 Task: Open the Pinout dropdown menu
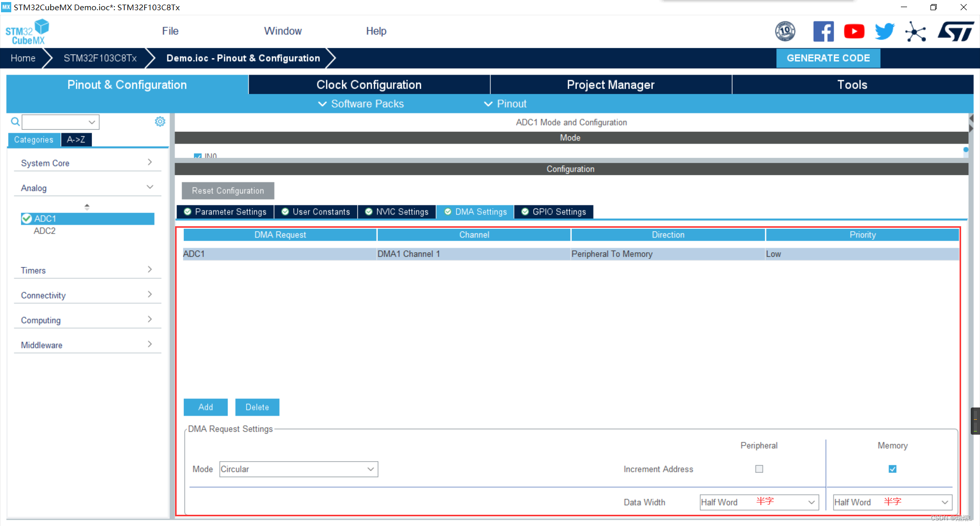[x=505, y=104]
